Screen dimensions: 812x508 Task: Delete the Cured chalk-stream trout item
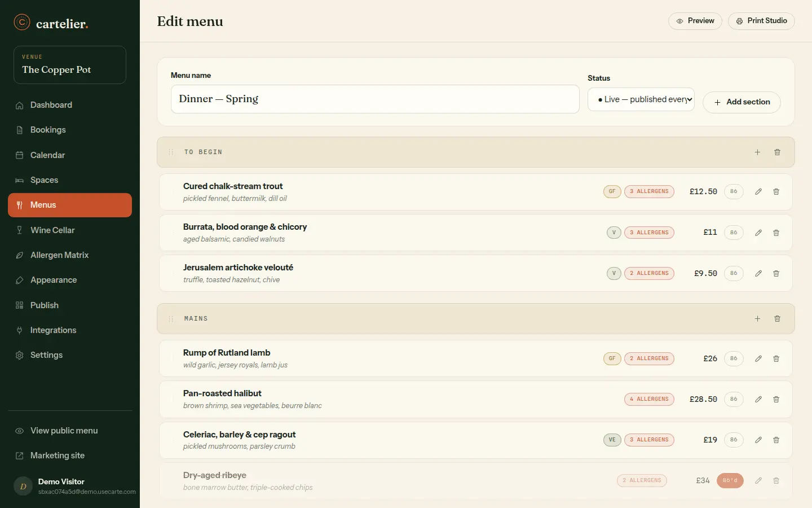tap(776, 192)
